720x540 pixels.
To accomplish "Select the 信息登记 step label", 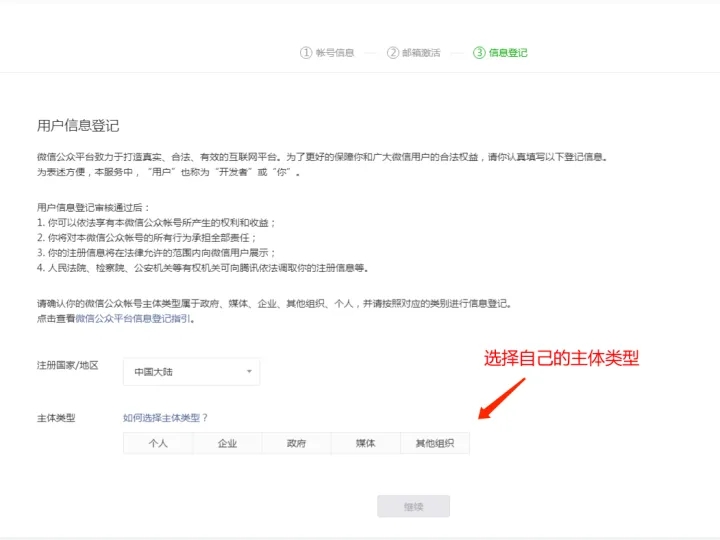I will coord(508,53).
